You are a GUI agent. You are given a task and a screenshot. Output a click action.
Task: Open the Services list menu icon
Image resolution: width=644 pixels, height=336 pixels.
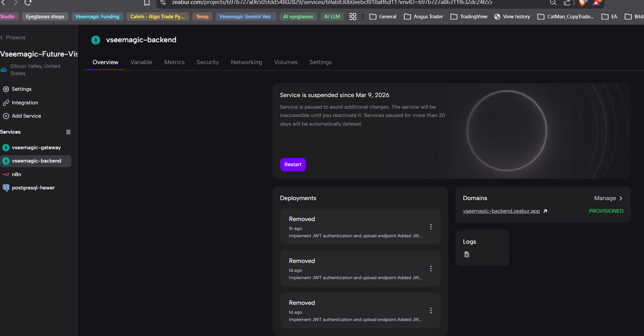coord(68,132)
